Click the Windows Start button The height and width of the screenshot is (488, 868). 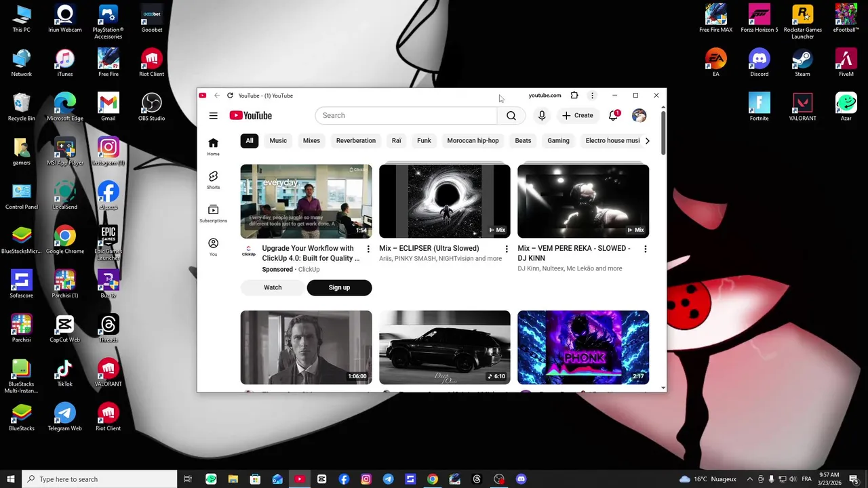[10, 479]
